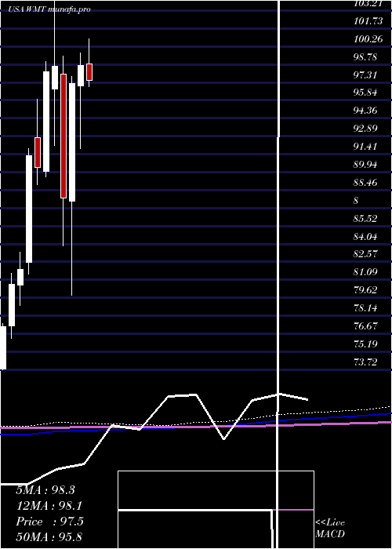Screen dimensions: 392x549
Task: Click the 100.26 price axis label
Action: (x=368, y=39)
